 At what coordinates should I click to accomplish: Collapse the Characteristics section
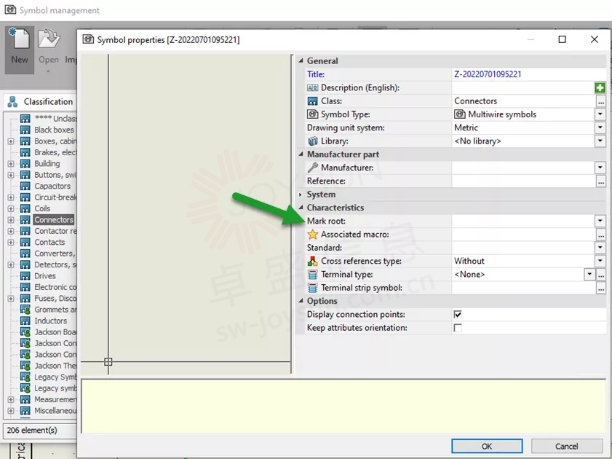coord(301,208)
